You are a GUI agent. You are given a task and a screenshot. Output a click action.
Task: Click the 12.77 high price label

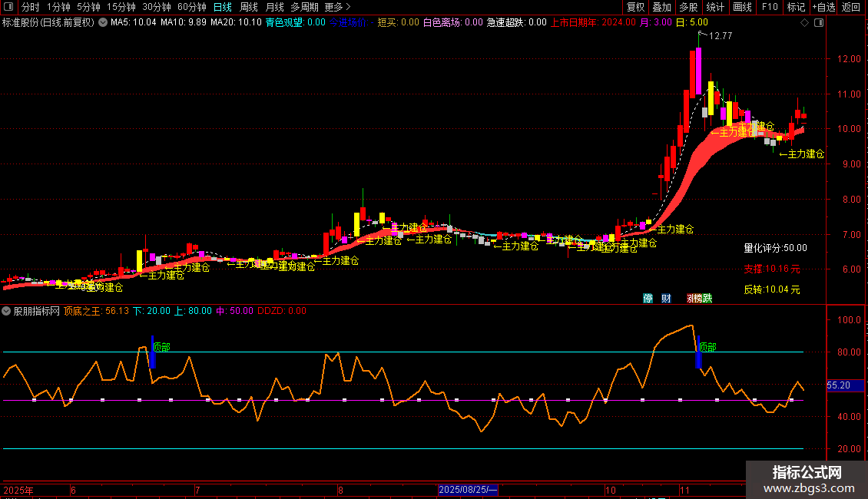(x=721, y=36)
